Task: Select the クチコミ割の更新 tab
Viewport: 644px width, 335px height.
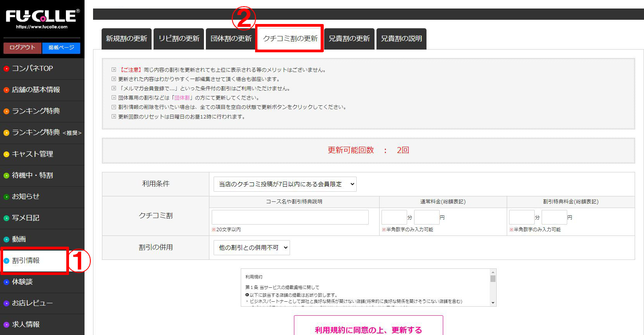Action: point(290,39)
